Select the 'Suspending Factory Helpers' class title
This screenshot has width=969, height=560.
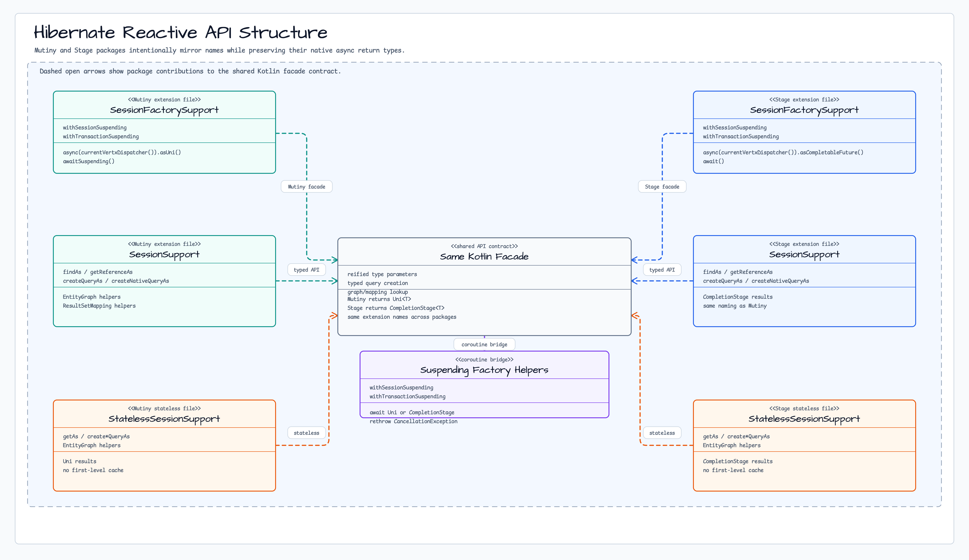(484, 370)
